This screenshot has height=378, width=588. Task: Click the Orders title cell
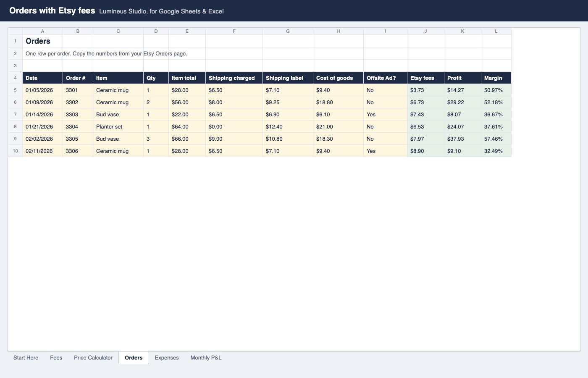click(x=42, y=41)
